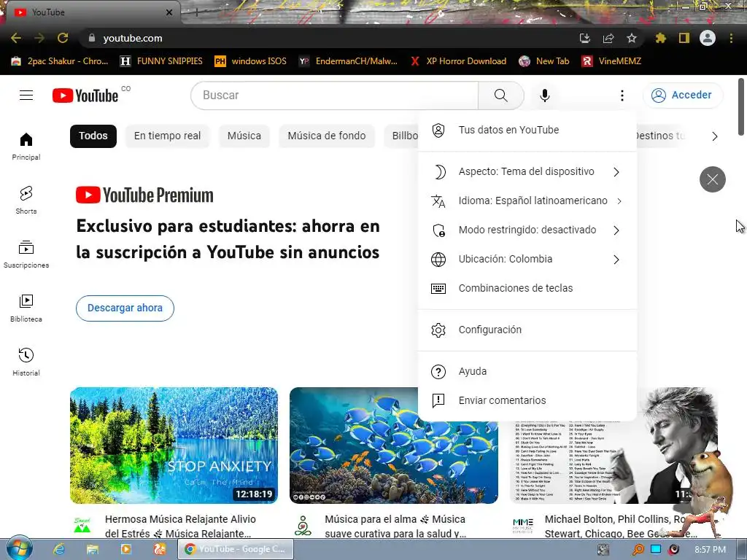Open XP Horror Download bookmark
This screenshot has width=747, height=560.
458,61
